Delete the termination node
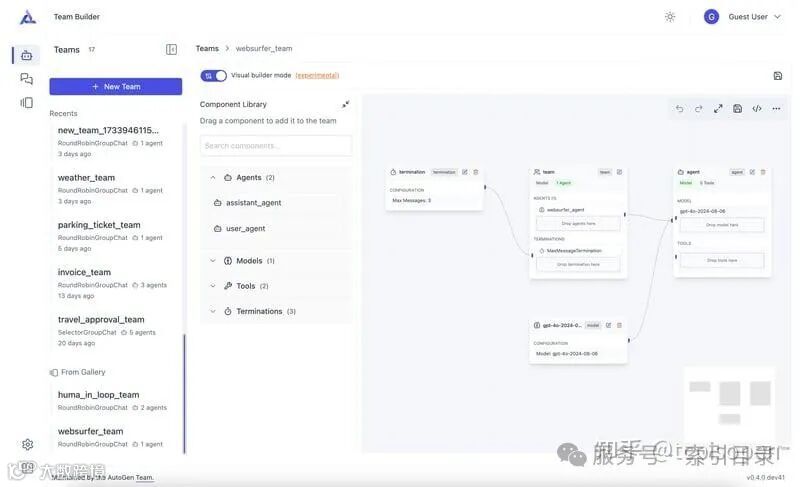 pos(476,172)
